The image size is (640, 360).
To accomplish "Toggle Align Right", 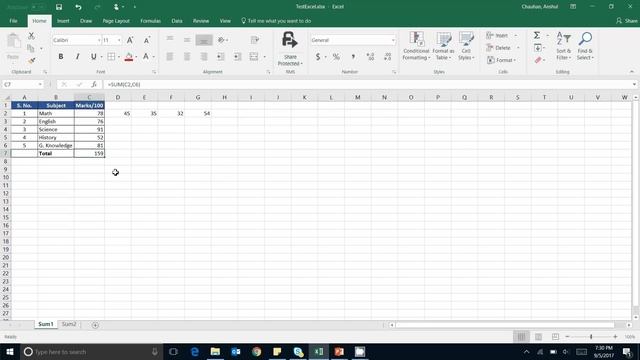I will (x=204, y=57).
